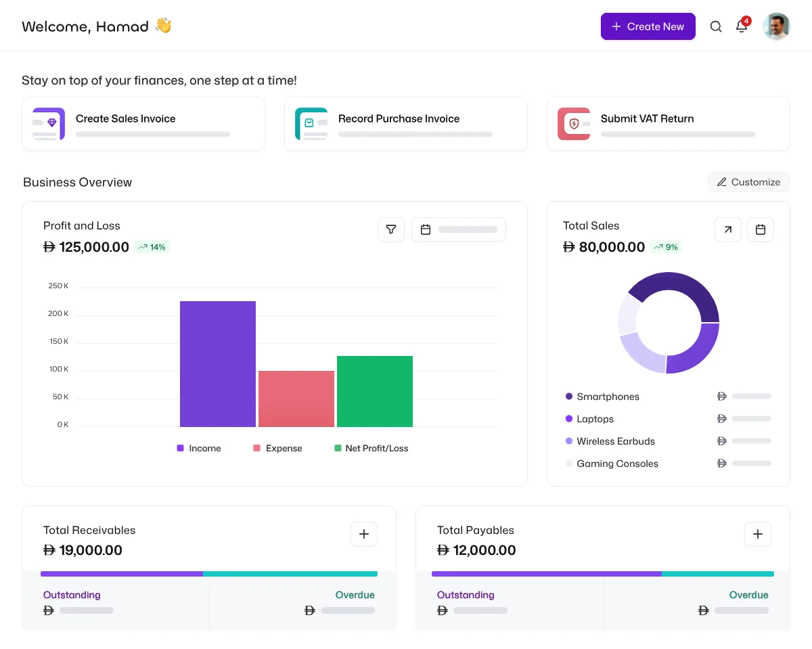Click the Customize button

coord(748,182)
